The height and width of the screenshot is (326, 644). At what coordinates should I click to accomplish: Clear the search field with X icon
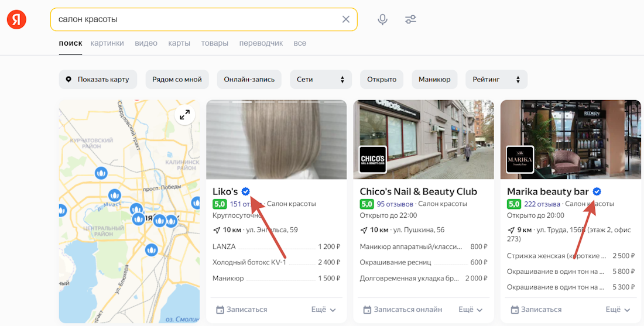tap(346, 19)
